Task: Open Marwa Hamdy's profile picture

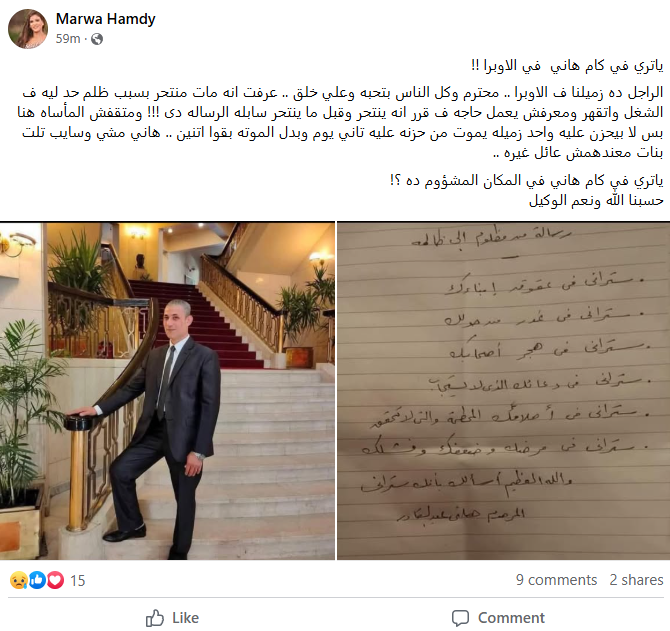Action: tap(28, 29)
